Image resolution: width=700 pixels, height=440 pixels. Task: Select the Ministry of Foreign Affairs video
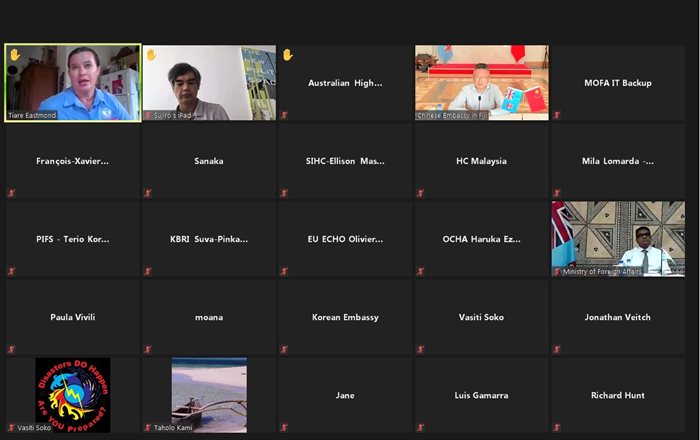[x=617, y=238]
